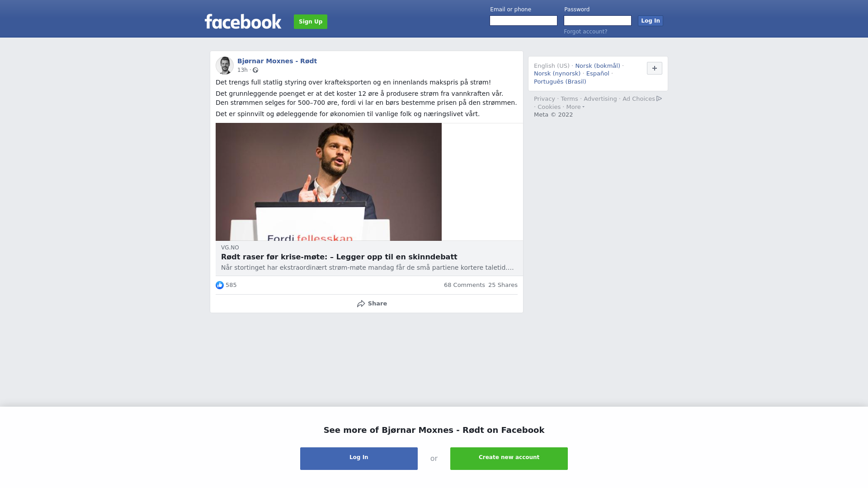This screenshot has width=868, height=488.
Task: Open the 68 Comments link
Action: coord(464,285)
